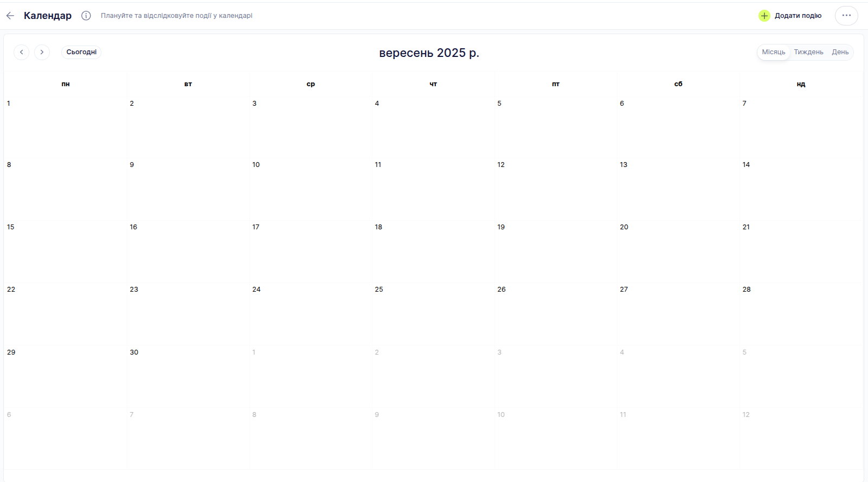868x482 pixels.
Task: Select September 26 day cell
Action: pyautogui.click(x=556, y=314)
